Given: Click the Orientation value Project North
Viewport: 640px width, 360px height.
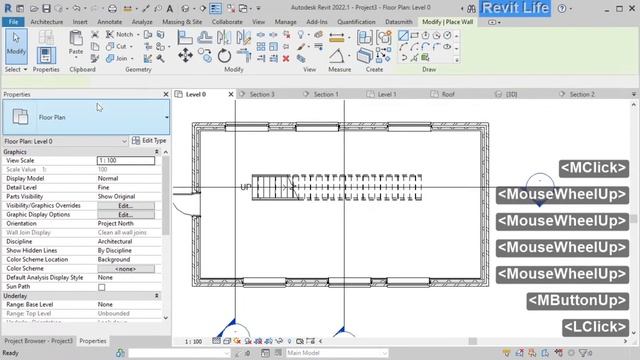Looking at the screenshot, I should coord(116,224).
